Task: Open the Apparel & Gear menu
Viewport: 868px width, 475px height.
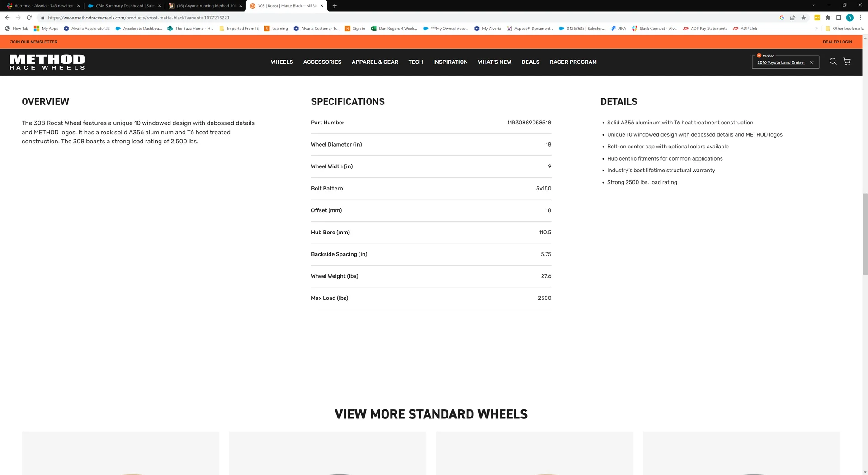Action: pos(375,62)
